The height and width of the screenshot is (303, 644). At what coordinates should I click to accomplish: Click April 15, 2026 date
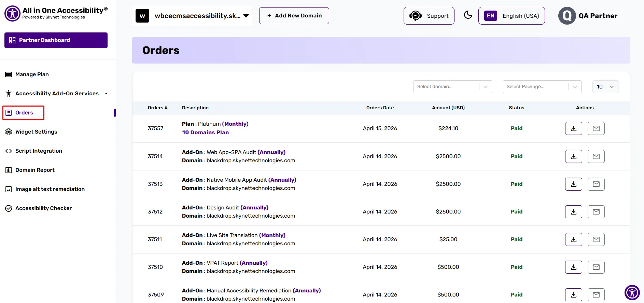tap(380, 128)
